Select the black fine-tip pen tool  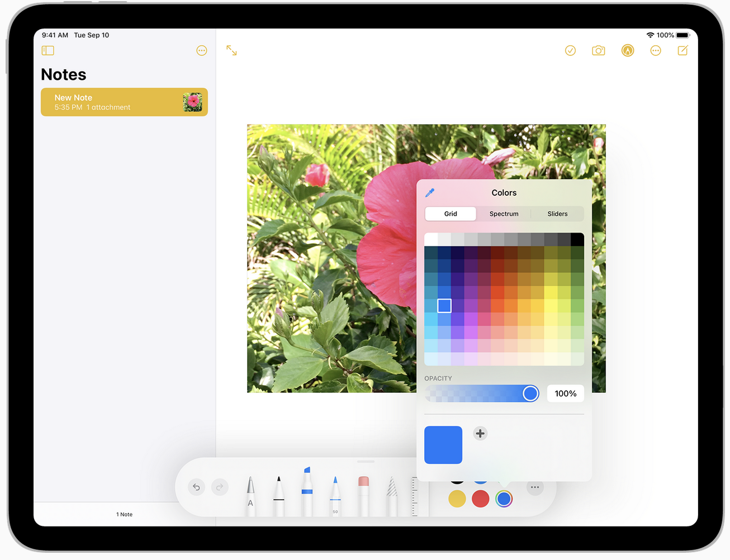point(278,495)
